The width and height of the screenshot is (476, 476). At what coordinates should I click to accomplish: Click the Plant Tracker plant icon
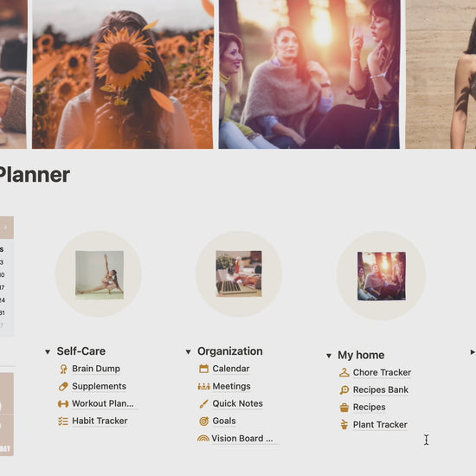(x=344, y=425)
